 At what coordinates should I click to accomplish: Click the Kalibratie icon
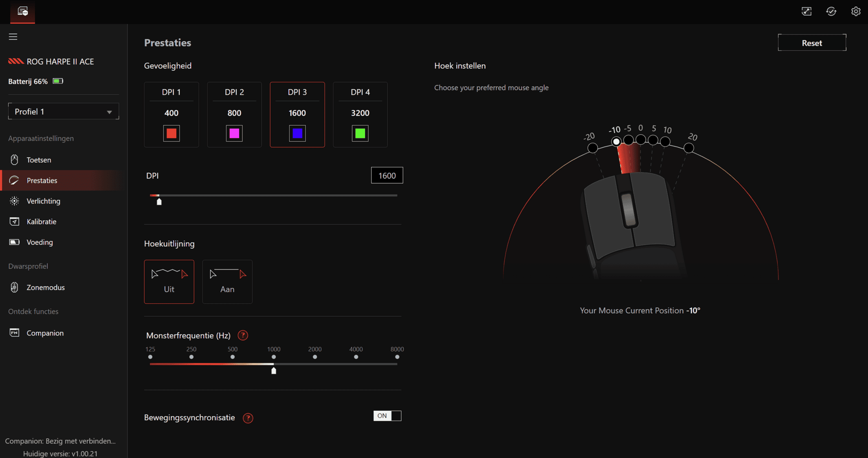point(14,221)
